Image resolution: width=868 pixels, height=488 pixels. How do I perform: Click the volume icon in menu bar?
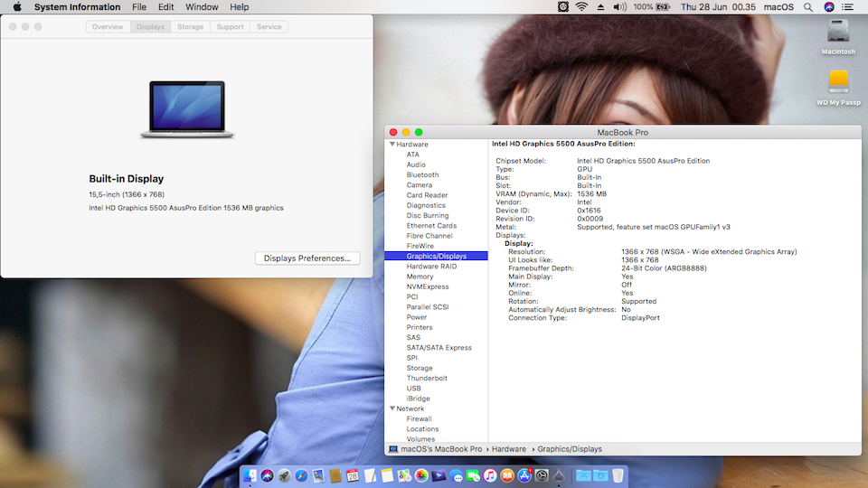(x=619, y=7)
